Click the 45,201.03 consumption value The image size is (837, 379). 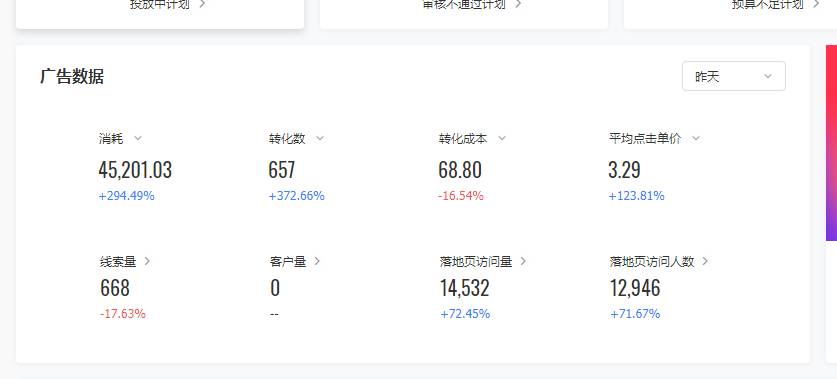(135, 170)
